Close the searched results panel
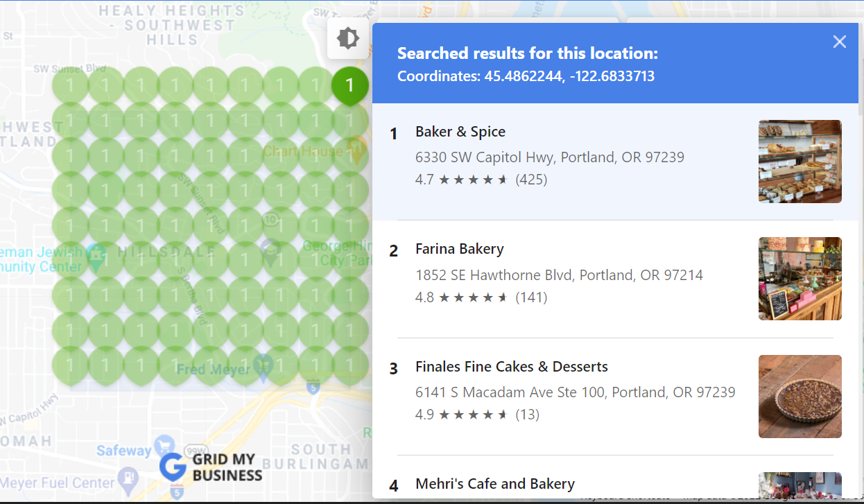 click(839, 42)
